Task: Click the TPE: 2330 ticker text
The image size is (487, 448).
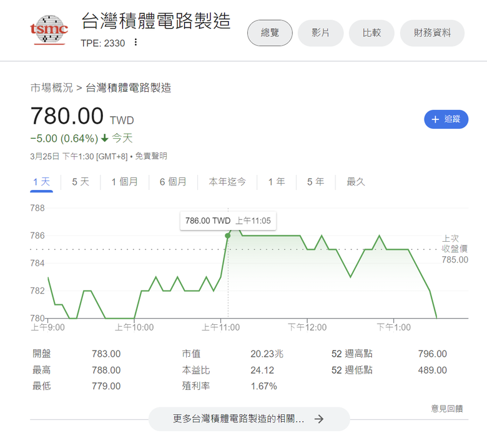Action: (103, 43)
